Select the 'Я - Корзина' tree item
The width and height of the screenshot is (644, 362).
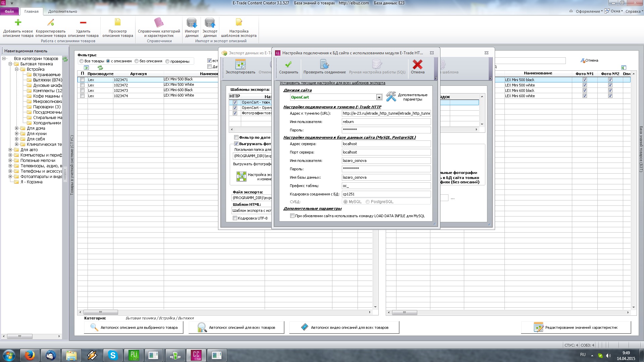click(x=31, y=182)
